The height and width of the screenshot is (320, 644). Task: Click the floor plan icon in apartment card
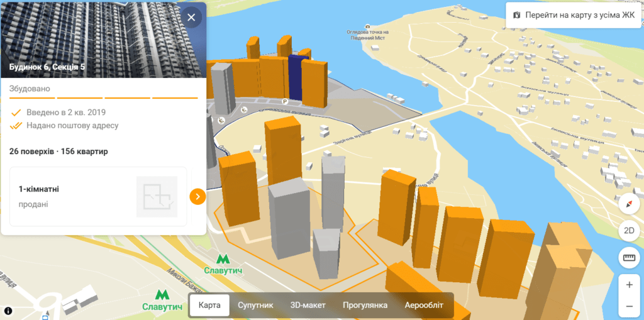click(x=157, y=196)
